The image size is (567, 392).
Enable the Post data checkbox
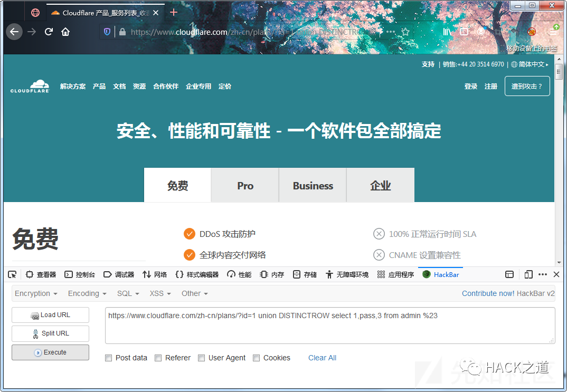[108, 358]
